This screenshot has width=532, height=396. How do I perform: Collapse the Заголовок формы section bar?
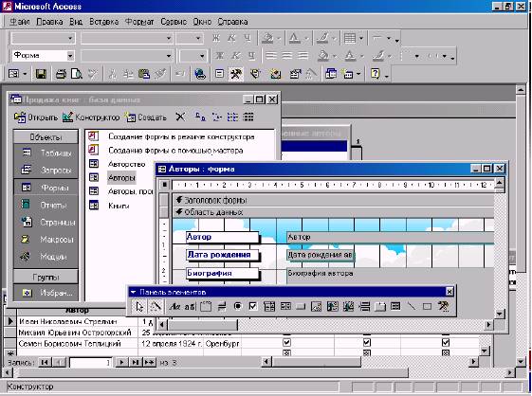pyautogui.click(x=333, y=200)
